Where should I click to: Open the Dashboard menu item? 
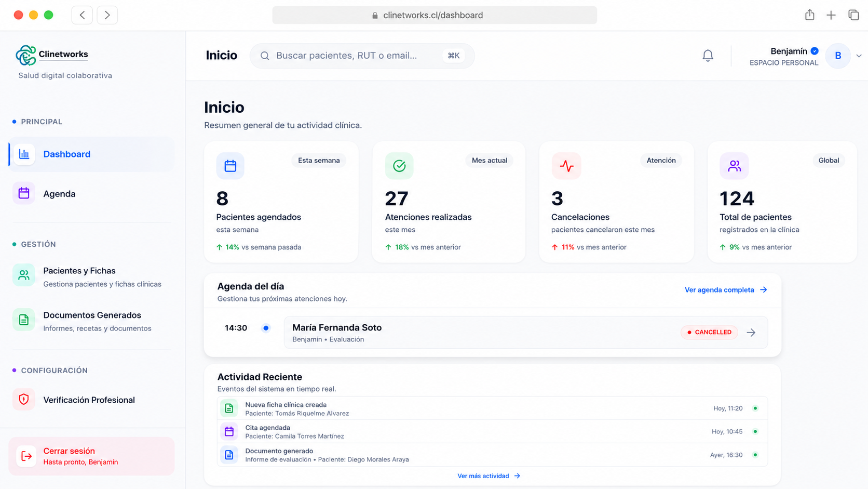(x=91, y=154)
